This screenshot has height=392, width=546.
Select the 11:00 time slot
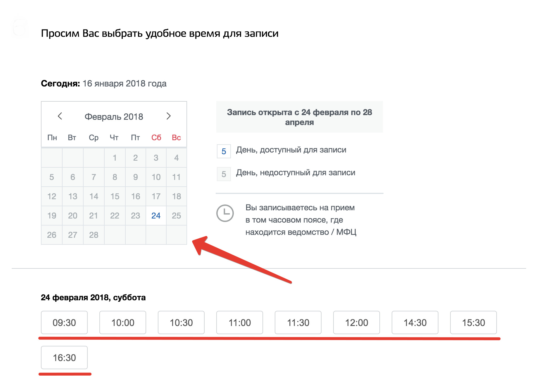click(x=240, y=322)
